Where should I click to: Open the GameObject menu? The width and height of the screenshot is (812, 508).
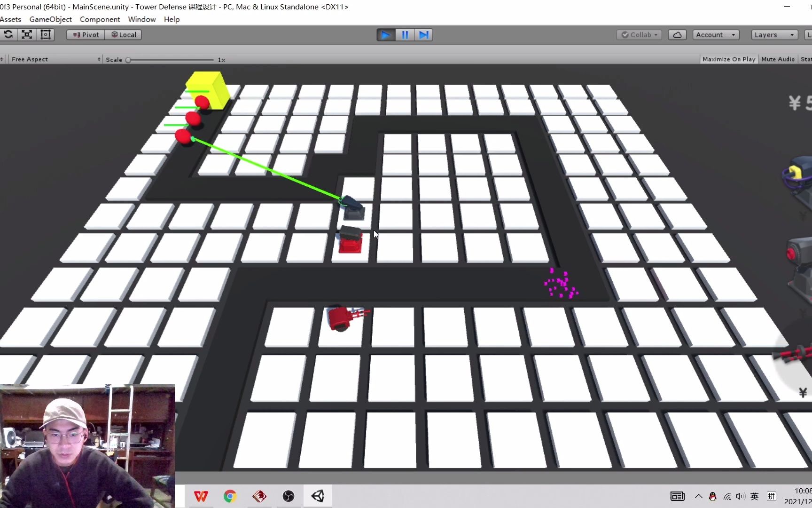(50, 19)
